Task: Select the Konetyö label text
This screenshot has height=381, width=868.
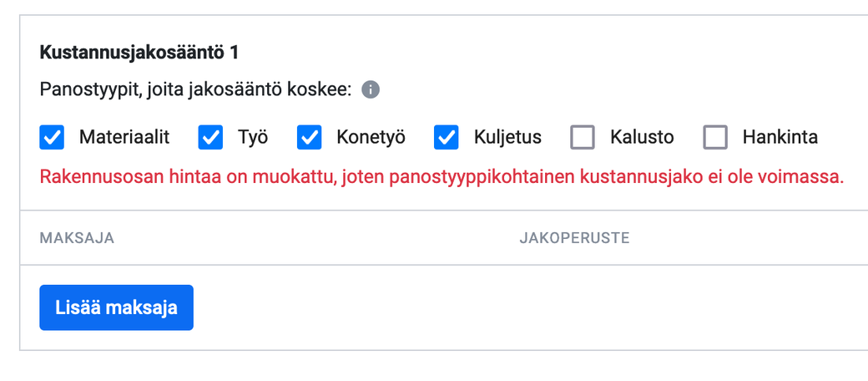Action: click(371, 137)
